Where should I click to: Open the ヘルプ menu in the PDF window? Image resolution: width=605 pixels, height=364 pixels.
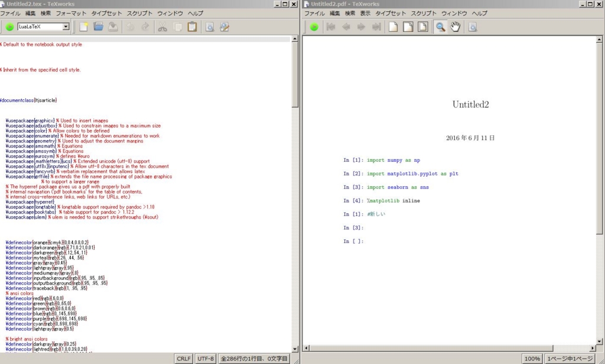(x=479, y=13)
